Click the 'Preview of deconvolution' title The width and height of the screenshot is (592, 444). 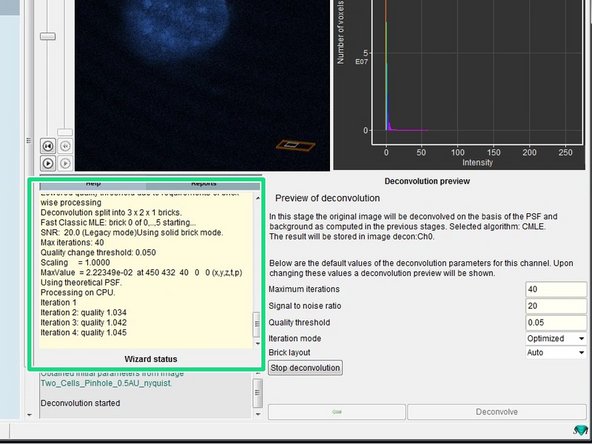tap(327, 198)
